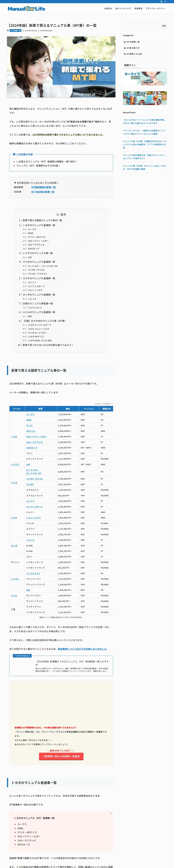Click the スズキ maker link in table
Image resolution: width=174 pixels, height=868 pixels.
14,518
